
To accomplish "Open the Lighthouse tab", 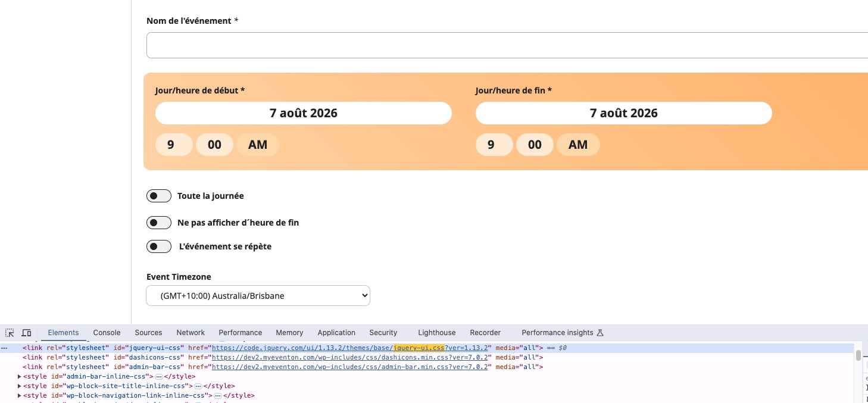I will [437, 333].
